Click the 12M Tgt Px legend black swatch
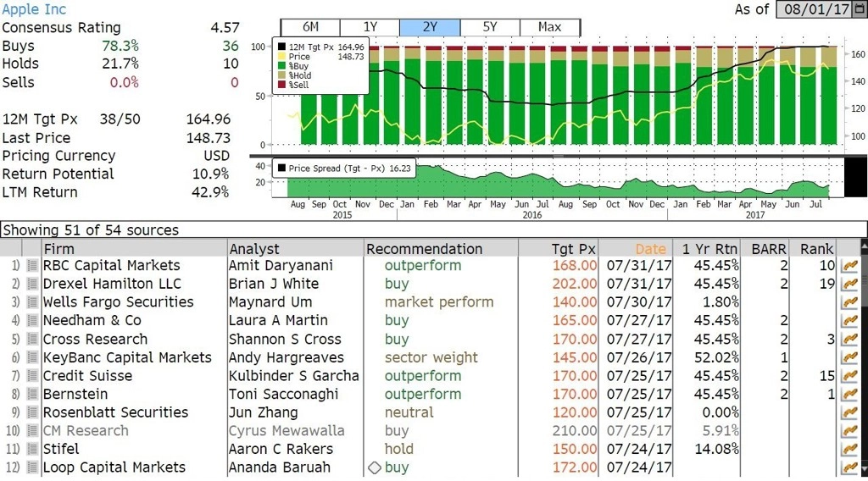This screenshot has width=868, height=481. pos(281,47)
